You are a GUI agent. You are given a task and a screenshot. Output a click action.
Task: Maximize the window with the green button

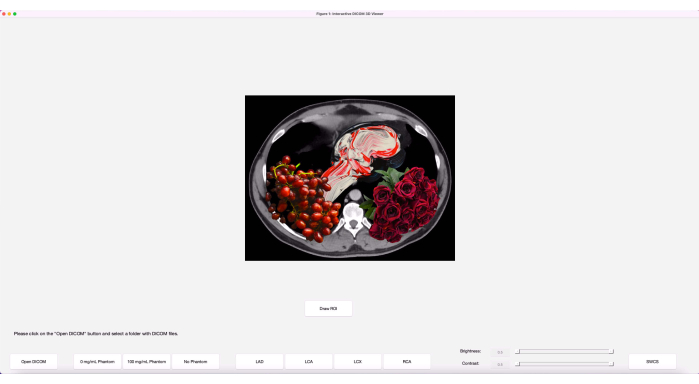15,14
